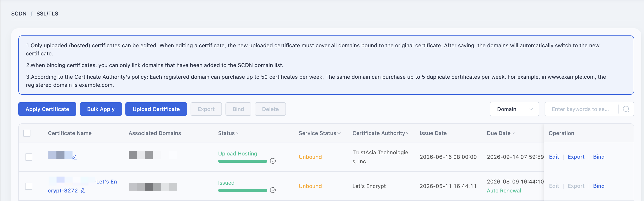Click the toolbar Delete button
Viewport: 644px width, 201px height.
tap(270, 109)
